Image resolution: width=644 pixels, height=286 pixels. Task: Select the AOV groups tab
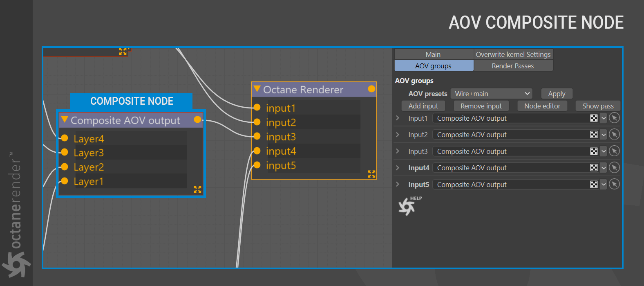pos(434,66)
